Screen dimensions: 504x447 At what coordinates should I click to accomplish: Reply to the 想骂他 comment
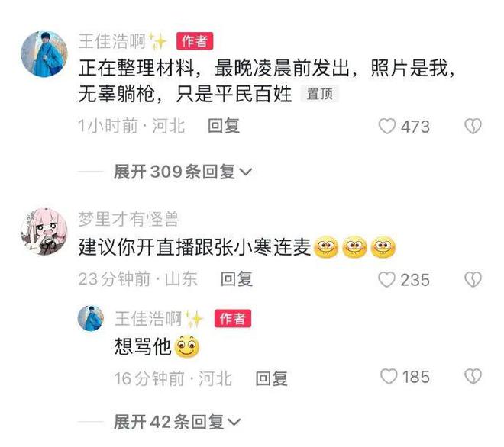[x=271, y=378]
